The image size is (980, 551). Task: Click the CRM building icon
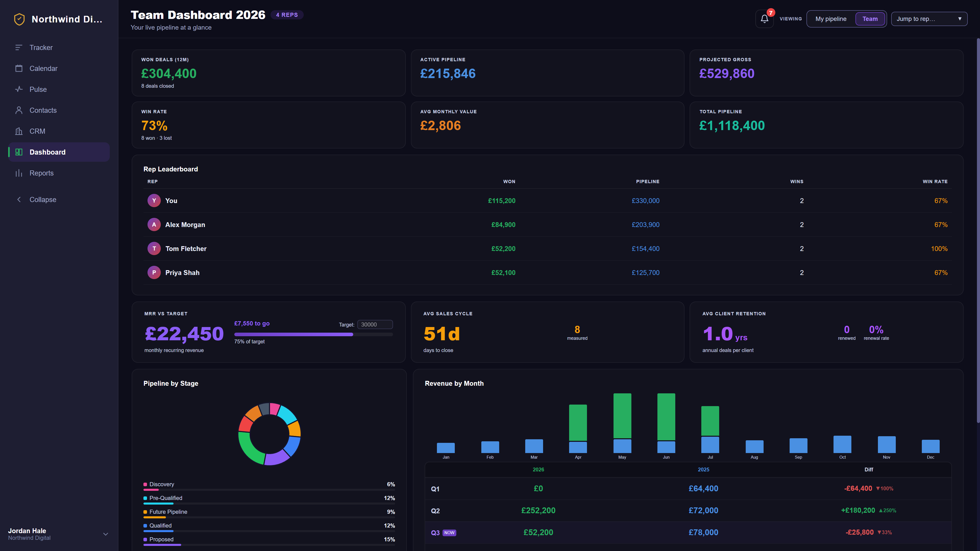19,131
